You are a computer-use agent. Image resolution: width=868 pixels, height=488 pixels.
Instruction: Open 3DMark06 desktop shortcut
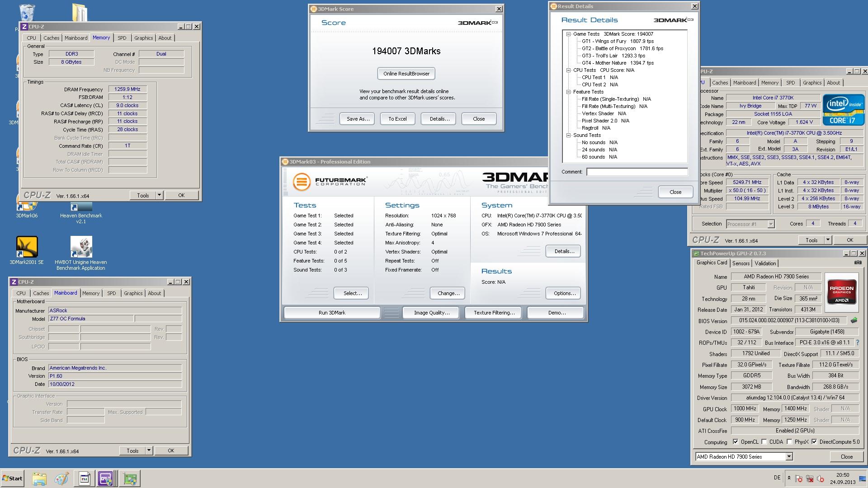[27, 211]
